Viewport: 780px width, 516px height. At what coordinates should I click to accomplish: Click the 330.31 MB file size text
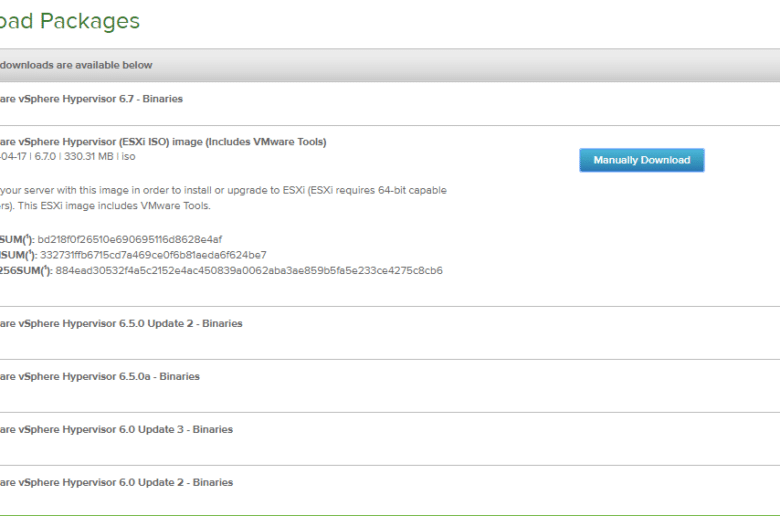(x=89, y=156)
